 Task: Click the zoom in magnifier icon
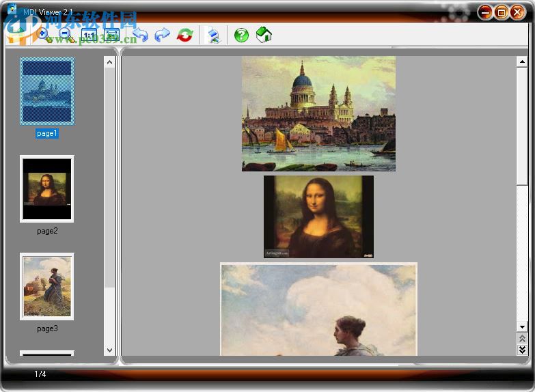(x=44, y=34)
